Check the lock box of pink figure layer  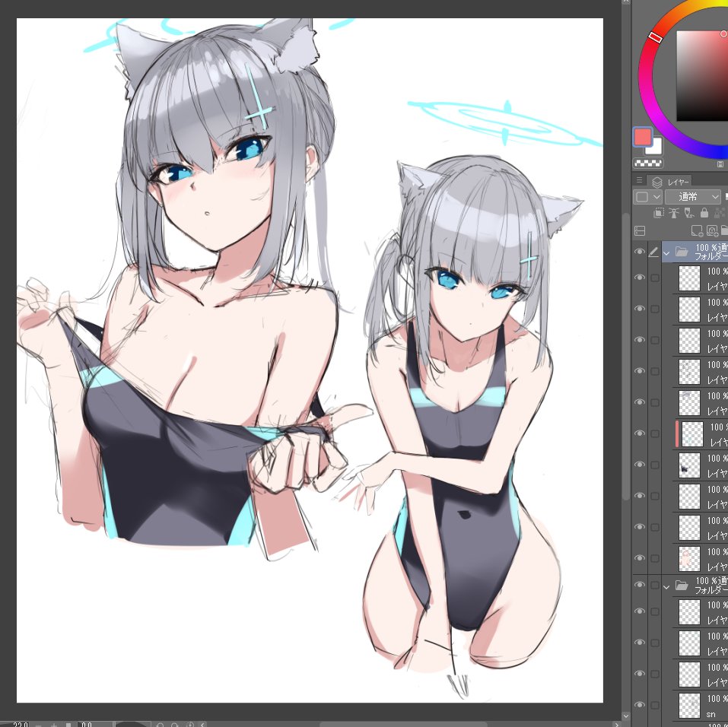click(x=655, y=558)
